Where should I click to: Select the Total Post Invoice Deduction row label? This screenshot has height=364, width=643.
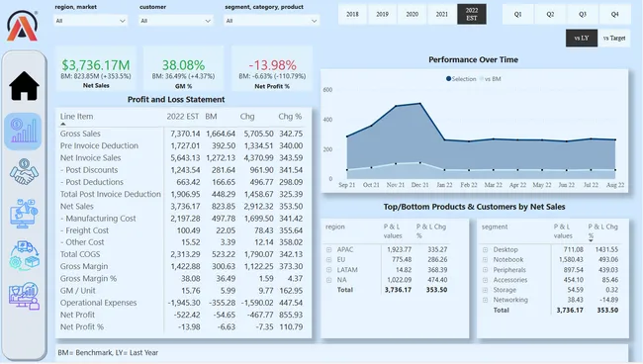pyautogui.click(x=111, y=194)
